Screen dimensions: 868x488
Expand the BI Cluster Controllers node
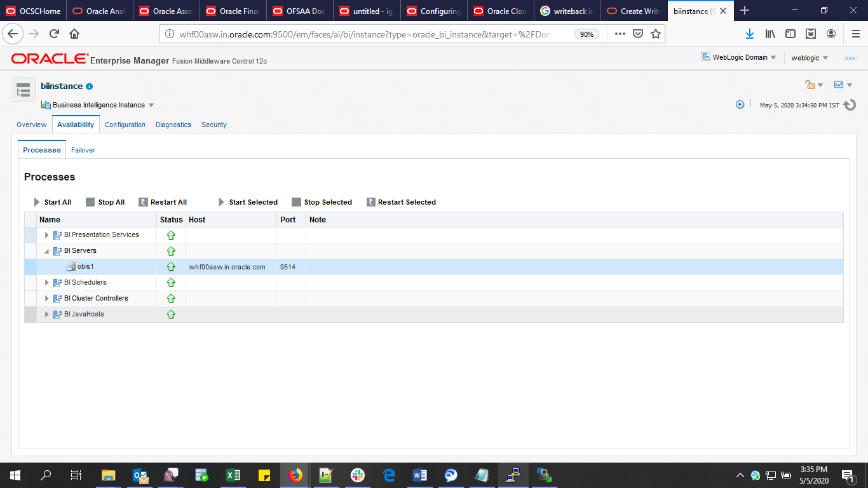pos(46,299)
